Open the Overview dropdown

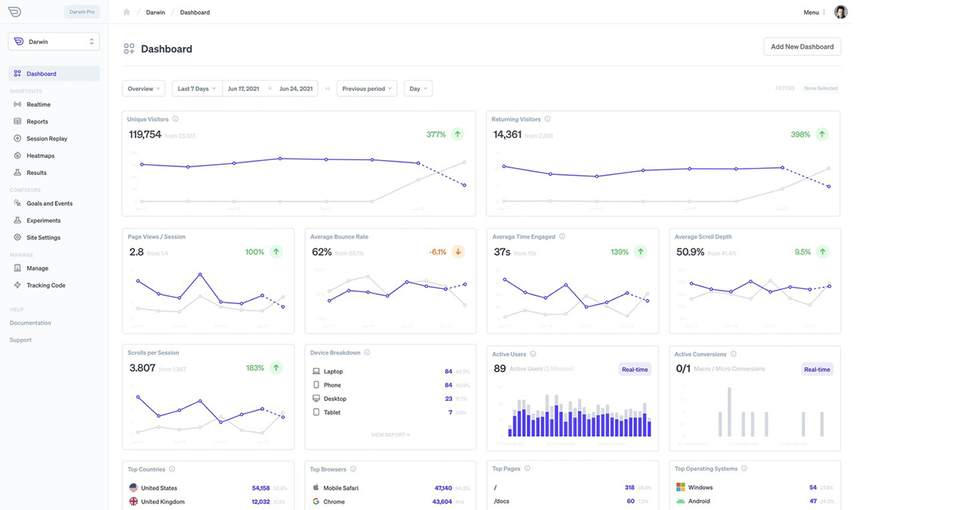(x=143, y=89)
